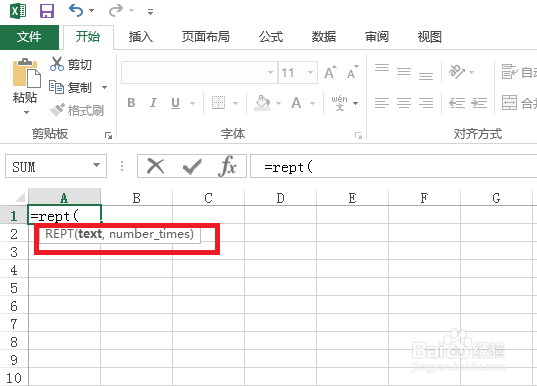Screen dimensions: 537x386
Task: Open the fill color dropdown arrow
Action: [x=278, y=103]
